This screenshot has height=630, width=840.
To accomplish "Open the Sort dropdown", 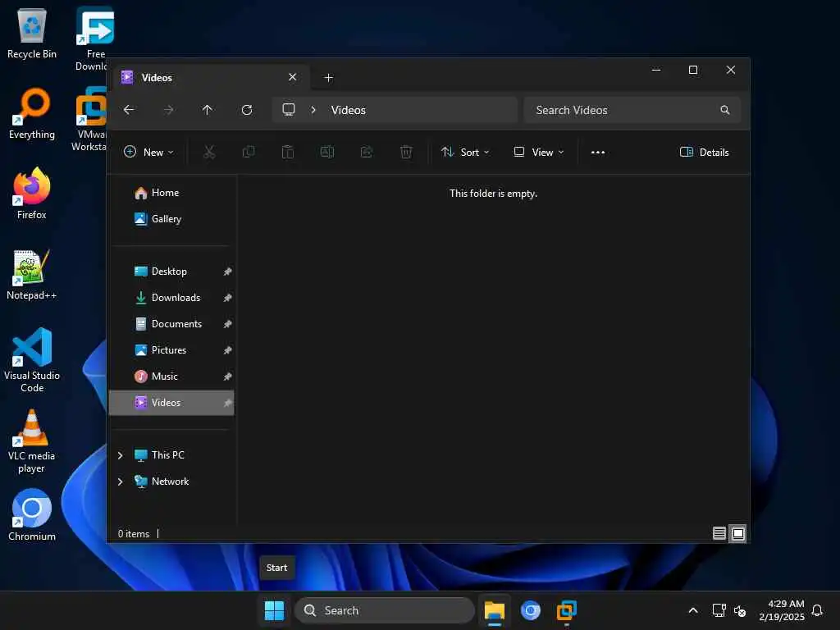I will [465, 152].
